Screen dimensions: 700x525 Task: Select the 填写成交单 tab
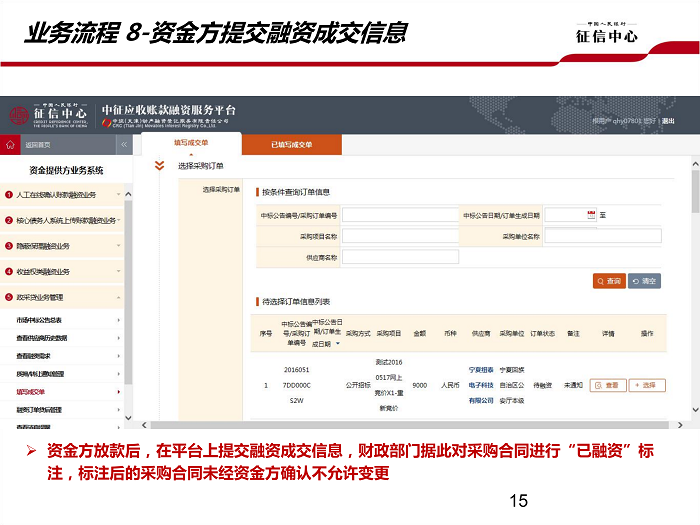click(x=190, y=144)
